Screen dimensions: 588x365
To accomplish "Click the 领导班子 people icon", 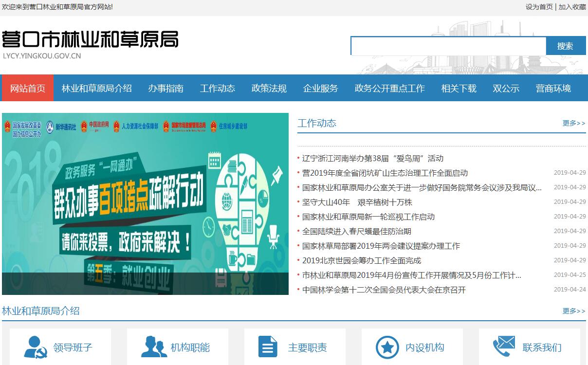I will pyautogui.click(x=36, y=347).
